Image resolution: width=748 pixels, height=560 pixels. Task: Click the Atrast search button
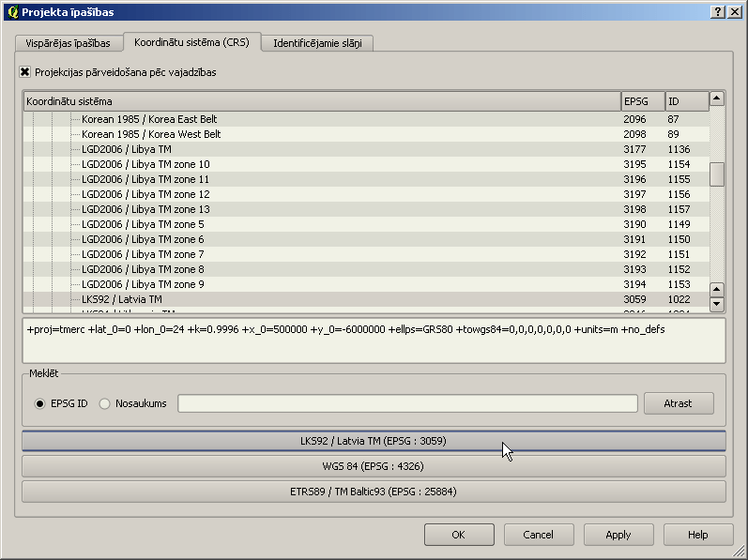679,403
